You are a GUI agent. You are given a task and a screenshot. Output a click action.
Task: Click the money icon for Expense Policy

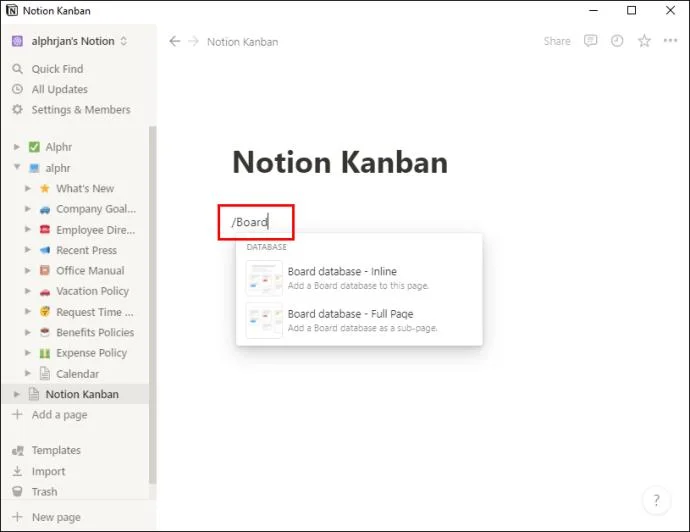point(45,353)
